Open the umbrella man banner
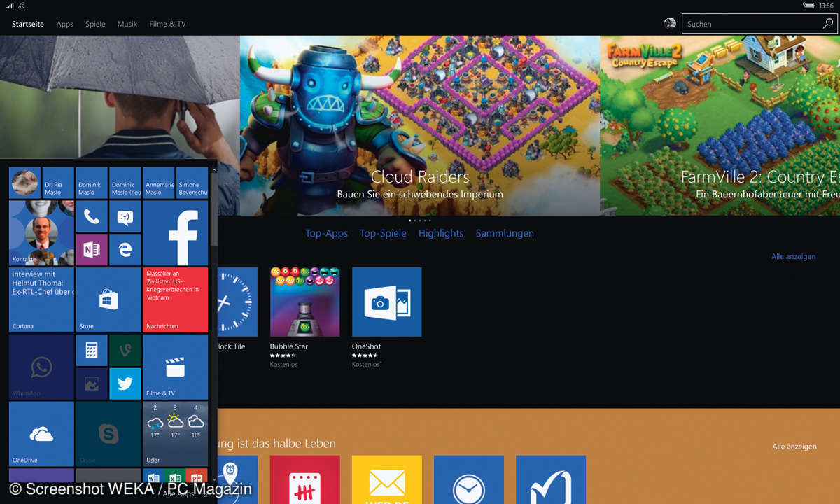840x504 pixels. pyautogui.click(x=120, y=98)
